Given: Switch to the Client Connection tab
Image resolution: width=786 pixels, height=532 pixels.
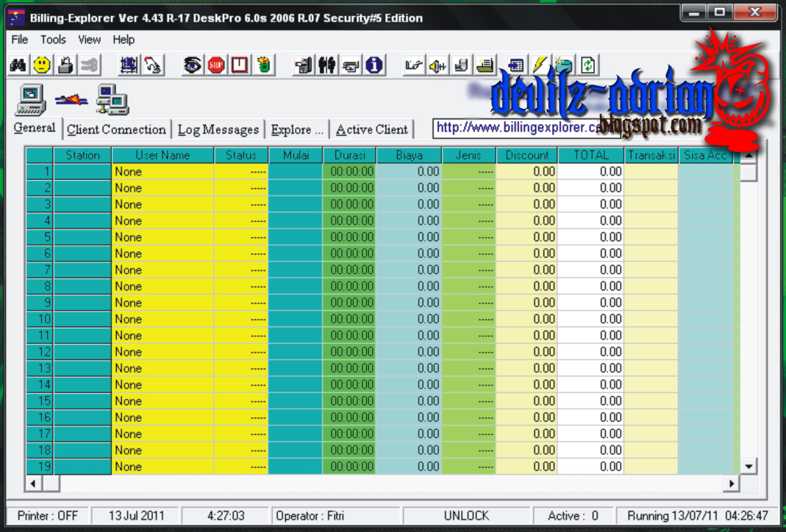Looking at the screenshot, I should pos(116,130).
